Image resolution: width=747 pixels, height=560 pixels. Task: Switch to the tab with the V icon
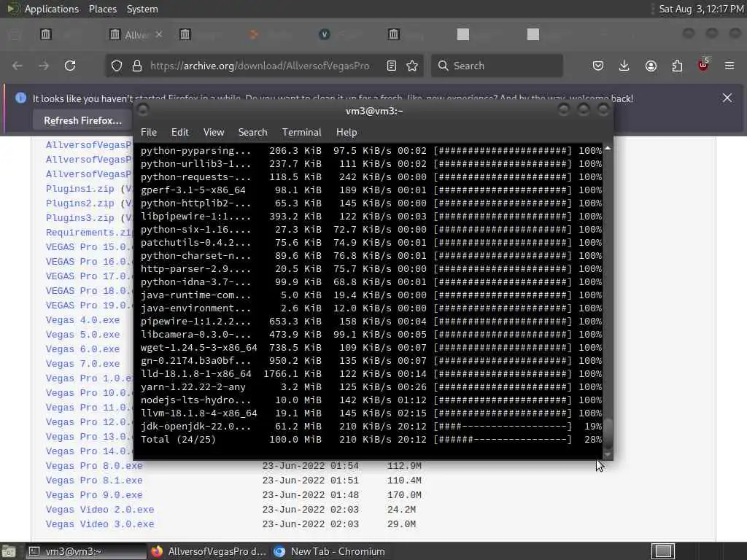pos(325,34)
